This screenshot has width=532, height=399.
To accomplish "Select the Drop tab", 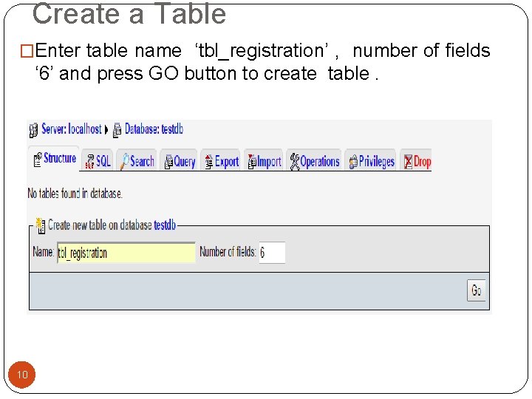I will point(416,161).
